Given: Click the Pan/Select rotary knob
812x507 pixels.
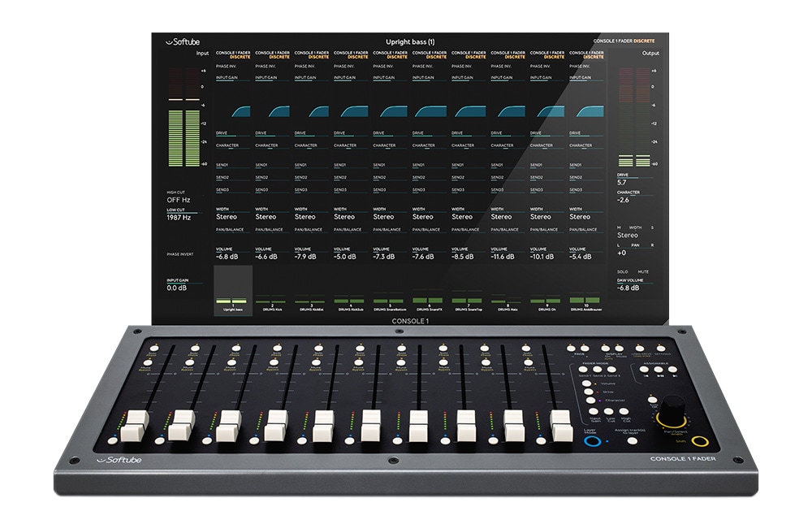Looking at the screenshot, I should pos(672,410).
